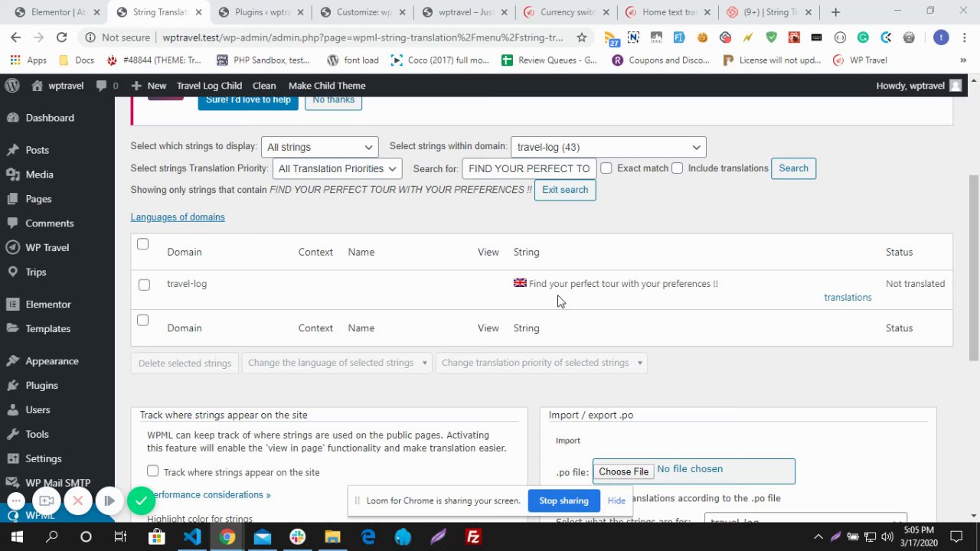980x551 pixels.
Task: Click Travel Log Child in admin bar
Action: [x=209, y=86]
